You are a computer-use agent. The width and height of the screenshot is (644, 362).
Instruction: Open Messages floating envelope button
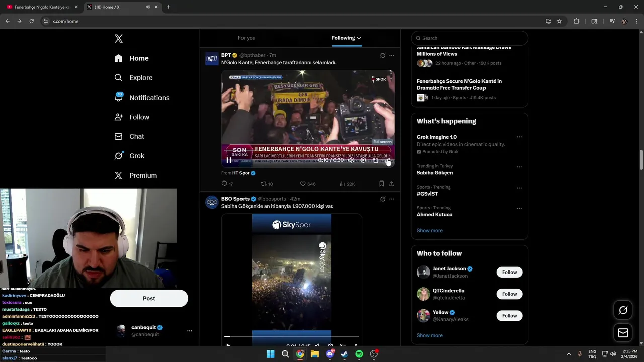tap(623, 333)
